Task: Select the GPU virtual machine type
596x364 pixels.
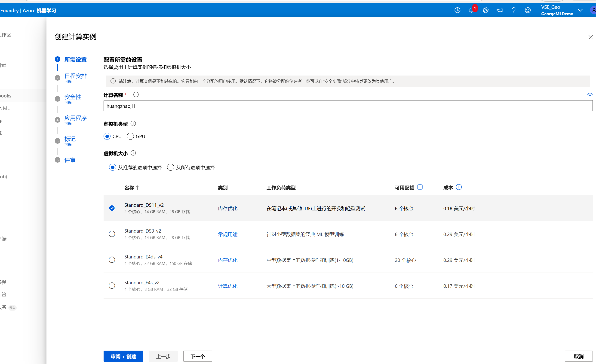Action: click(130, 136)
